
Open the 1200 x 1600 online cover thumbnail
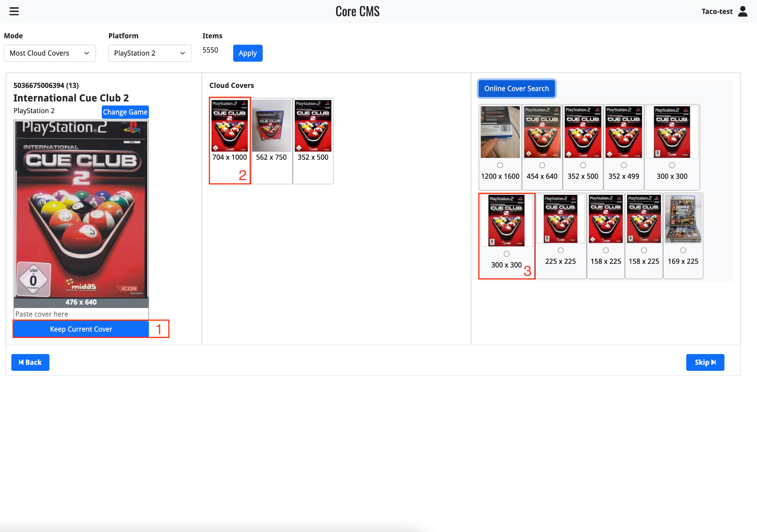(500, 132)
